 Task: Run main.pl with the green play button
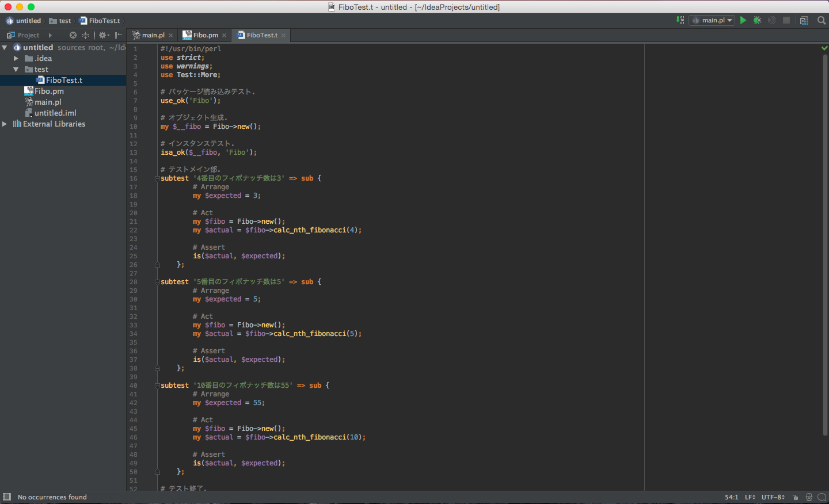[x=743, y=20]
